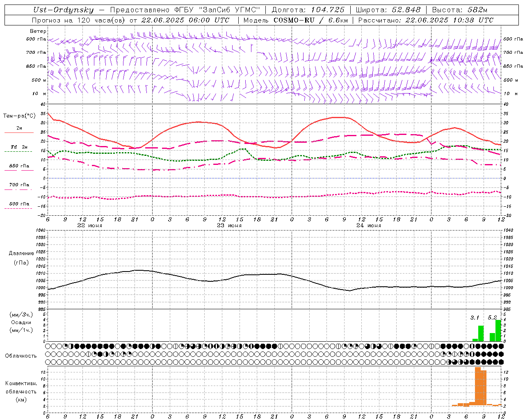
Task: Click the '985' bottom value on left pressure axis
Action: click(x=41, y=309)
